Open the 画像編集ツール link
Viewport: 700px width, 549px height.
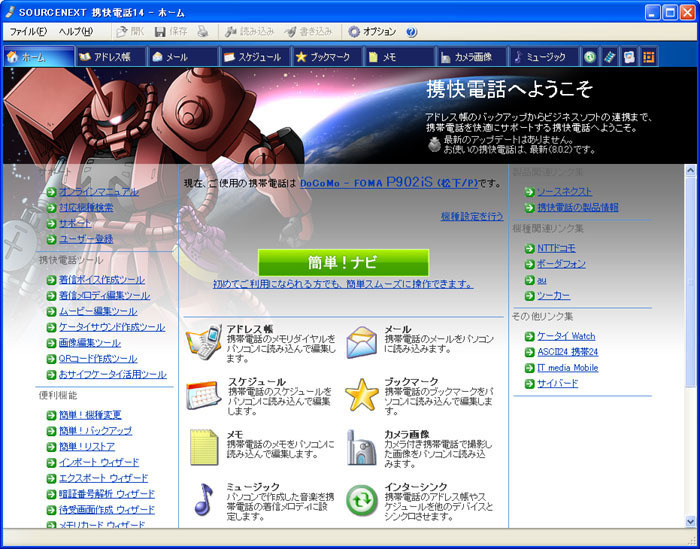click(90, 343)
